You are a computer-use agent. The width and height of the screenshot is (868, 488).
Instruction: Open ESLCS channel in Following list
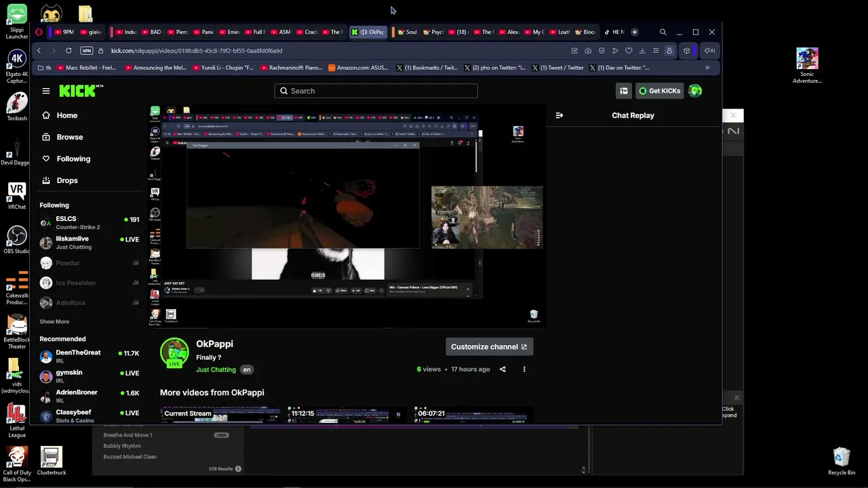point(90,222)
